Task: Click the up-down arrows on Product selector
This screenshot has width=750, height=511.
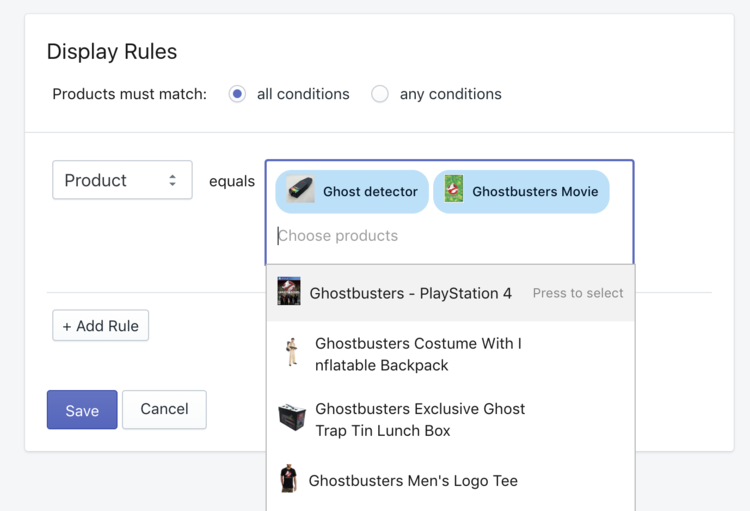Action: pos(172,181)
